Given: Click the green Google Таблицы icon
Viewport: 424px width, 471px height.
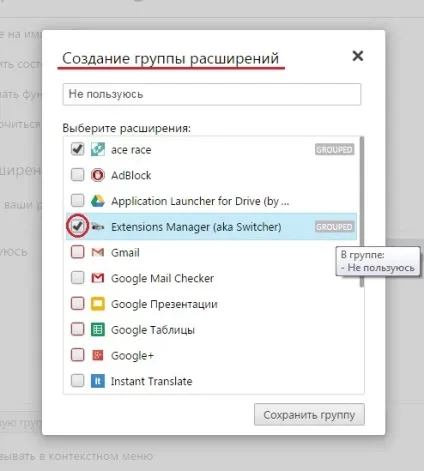Looking at the screenshot, I should [98, 330].
